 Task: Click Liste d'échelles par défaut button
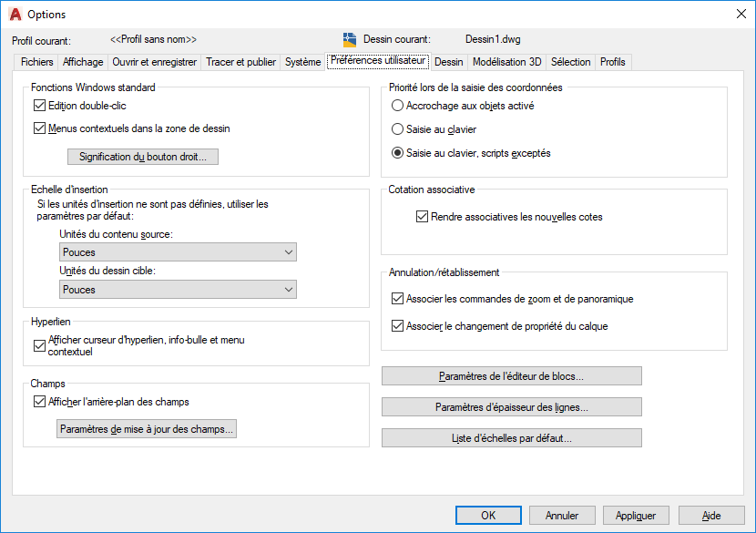click(x=511, y=438)
